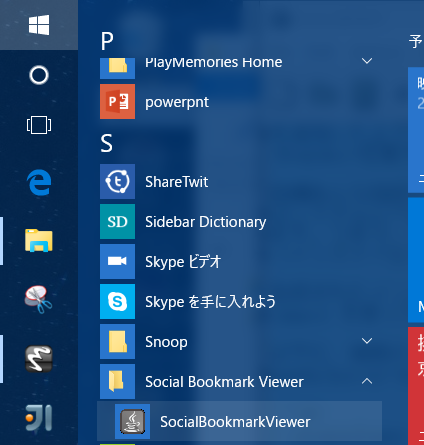
Task: Click the Skype video camera icon
Action: click(117, 261)
